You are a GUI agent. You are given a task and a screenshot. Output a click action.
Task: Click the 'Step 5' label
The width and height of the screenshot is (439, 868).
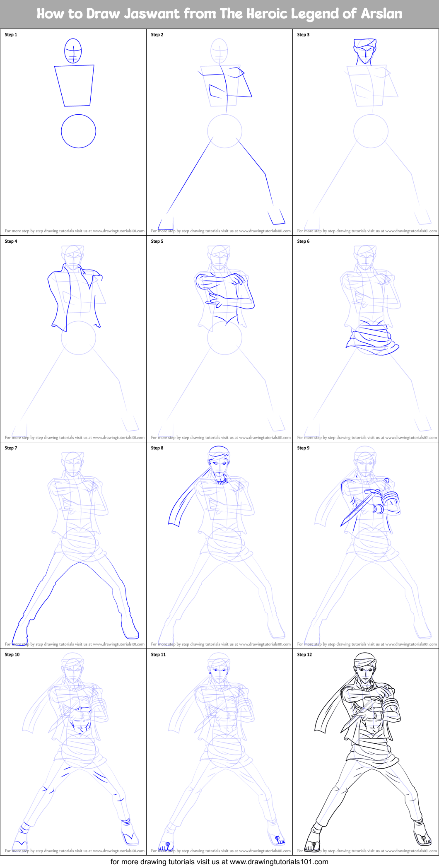[157, 241]
